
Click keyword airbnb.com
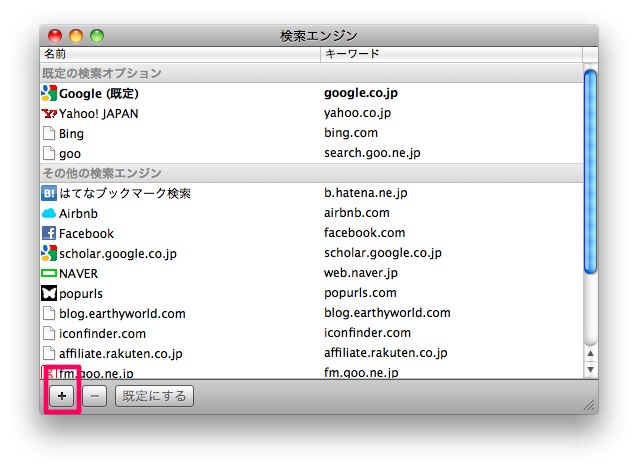click(x=356, y=213)
